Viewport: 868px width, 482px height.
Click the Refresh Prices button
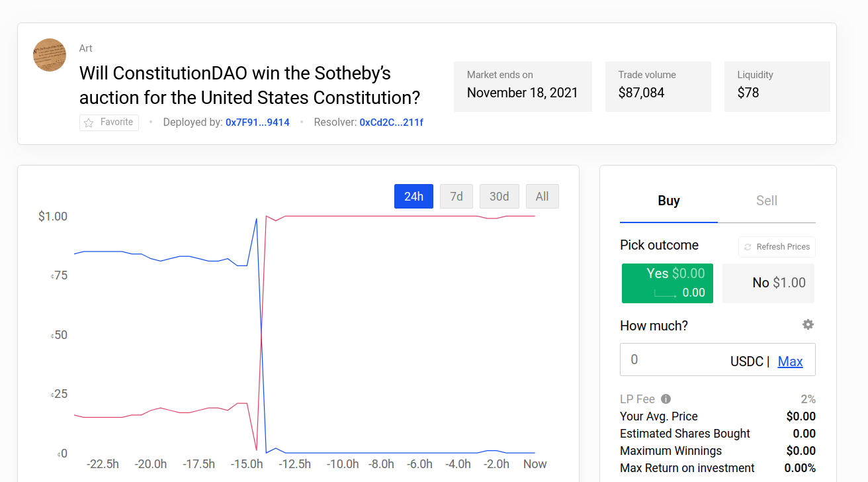(x=777, y=247)
